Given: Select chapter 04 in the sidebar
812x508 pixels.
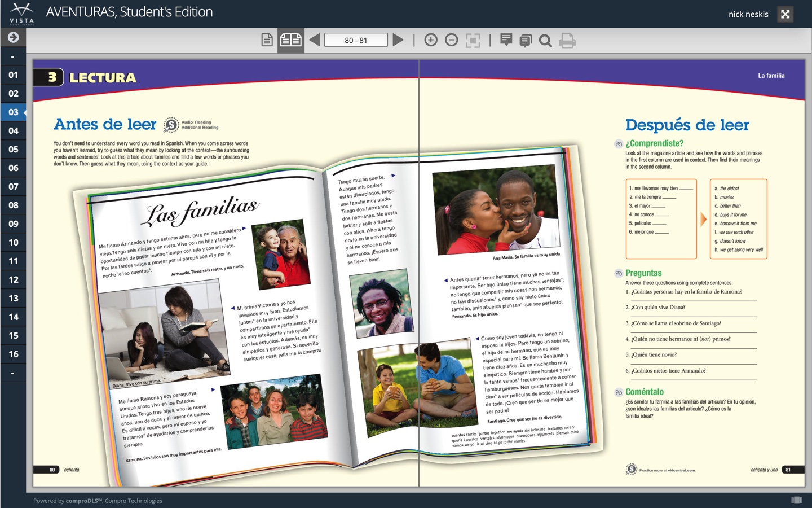Looking at the screenshot, I should [14, 131].
